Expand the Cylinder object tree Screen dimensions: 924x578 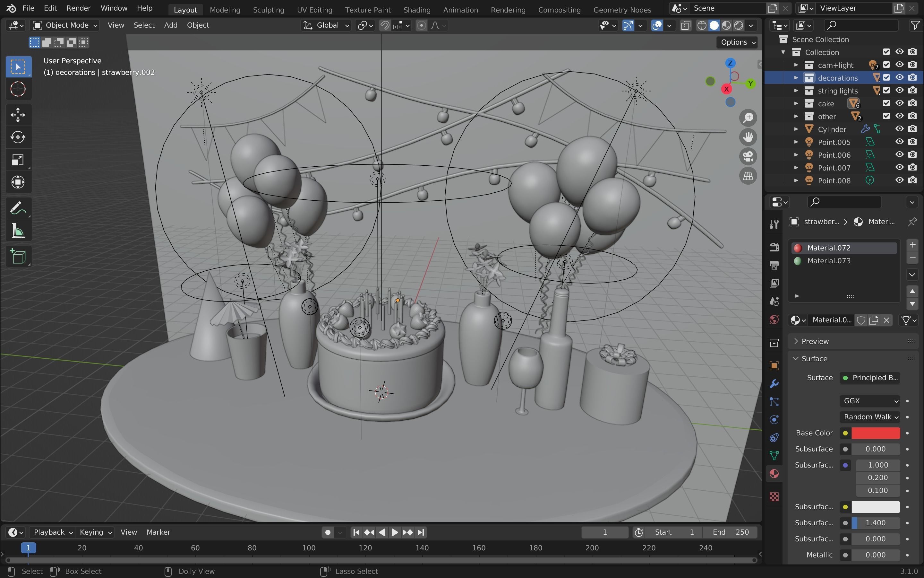coord(796,129)
